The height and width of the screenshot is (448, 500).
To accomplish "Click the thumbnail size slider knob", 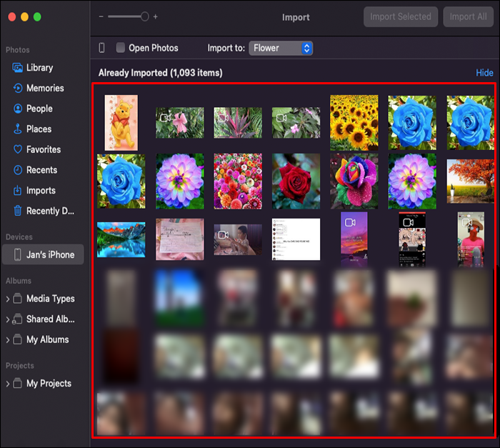I will 144,16.
